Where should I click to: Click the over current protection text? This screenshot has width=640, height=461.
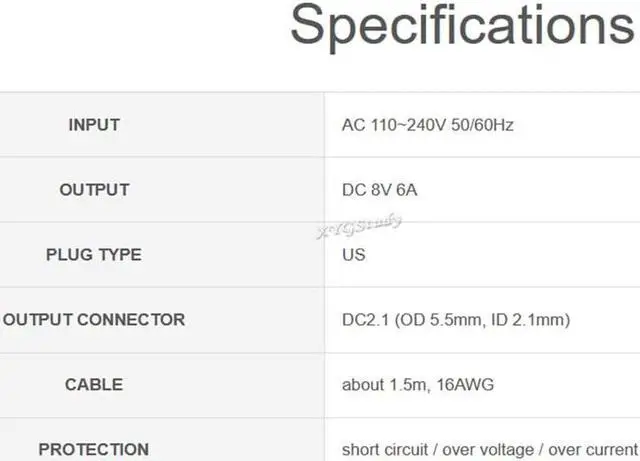[x=591, y=450]
